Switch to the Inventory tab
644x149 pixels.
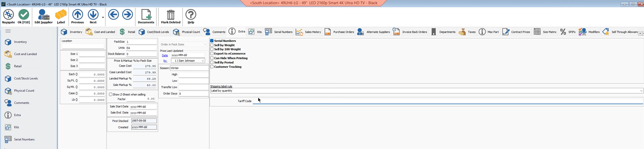coord(71,32)
